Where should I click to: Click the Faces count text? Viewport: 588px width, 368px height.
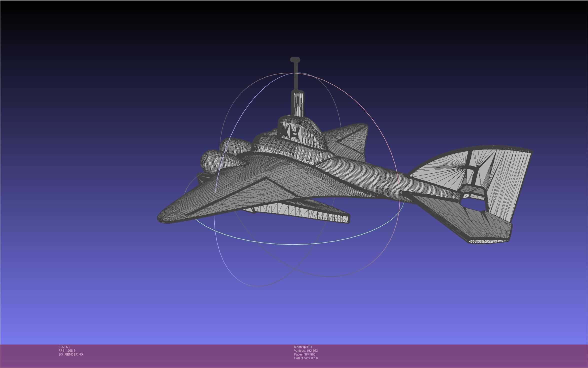[x=305, y=354]
